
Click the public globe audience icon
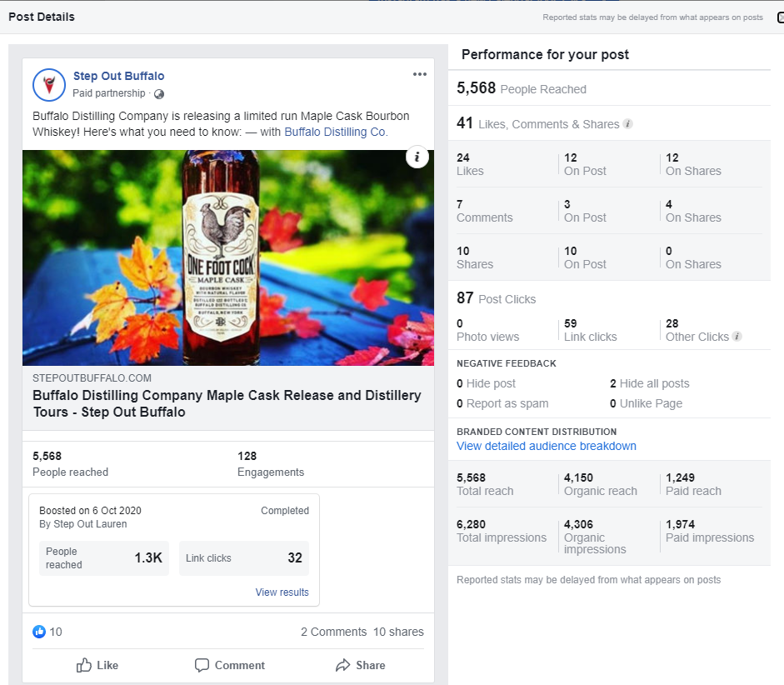(159, 94)
